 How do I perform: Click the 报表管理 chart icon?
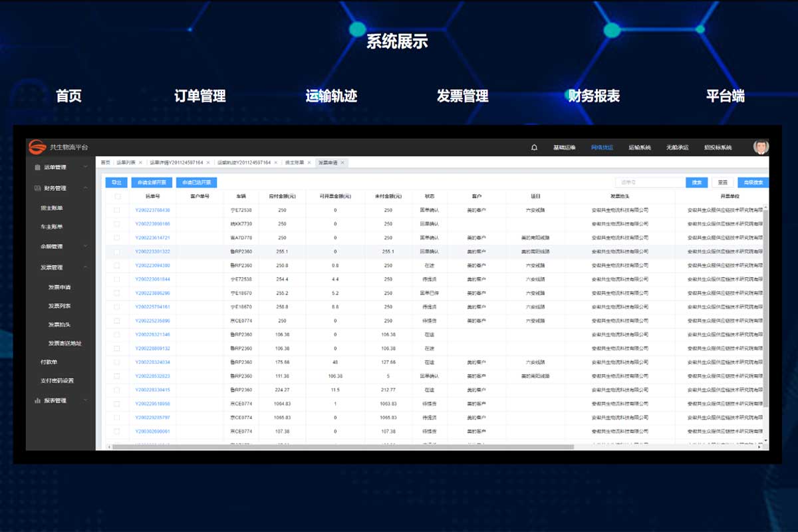point(37,401)
